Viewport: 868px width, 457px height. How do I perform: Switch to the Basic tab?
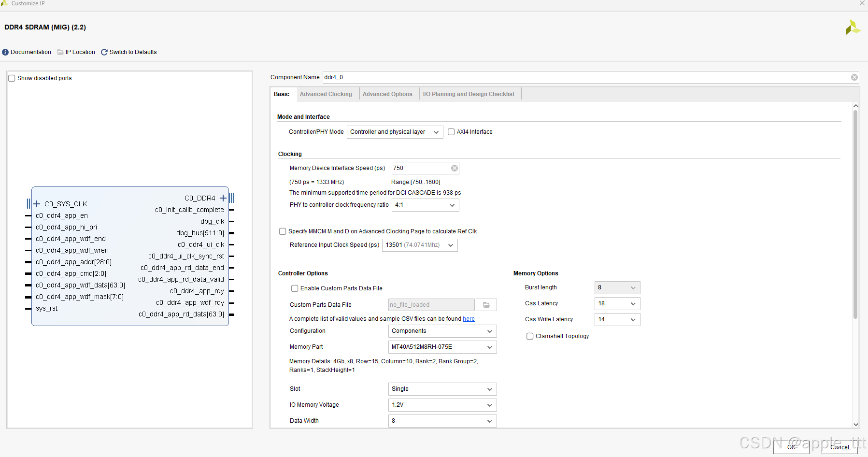coord(282,94)
